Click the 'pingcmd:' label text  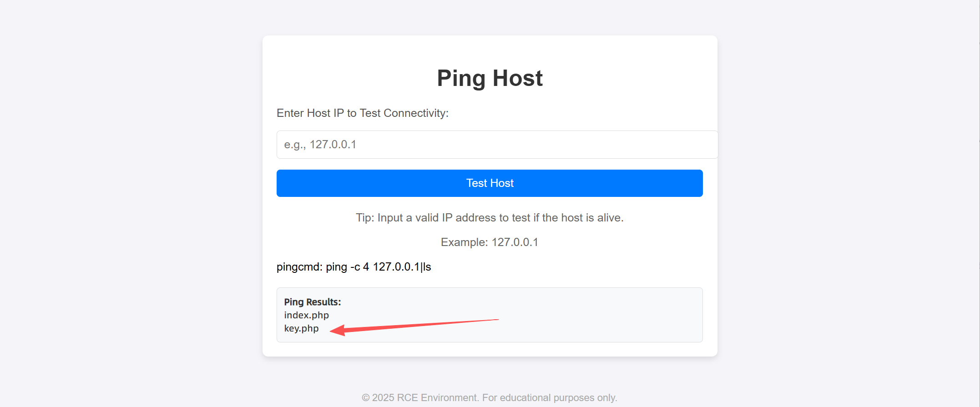coord(299,267)
